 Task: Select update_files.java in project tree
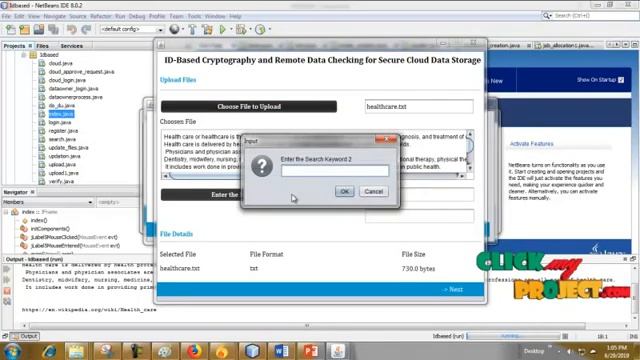click(x=68, y=148)
